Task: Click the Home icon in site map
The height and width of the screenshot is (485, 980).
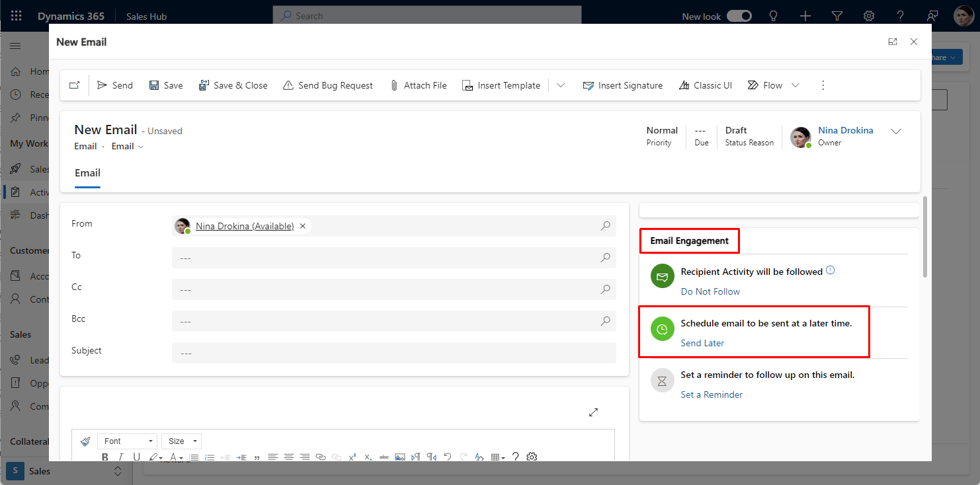Action: tap(16, 71)
